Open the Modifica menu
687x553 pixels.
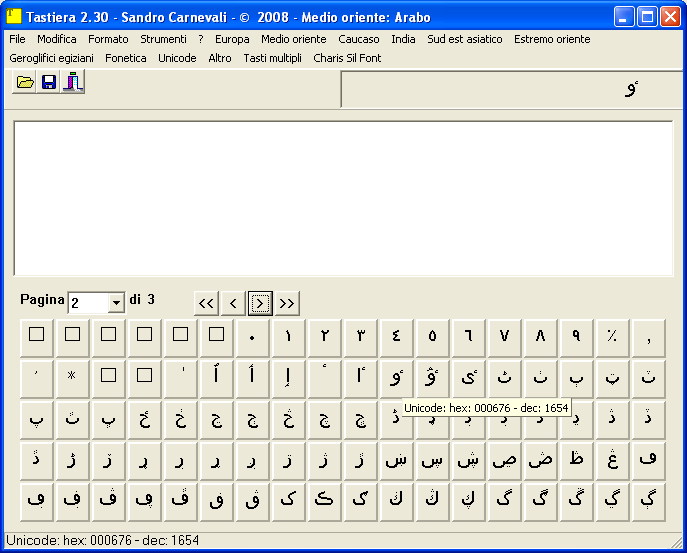(57, 39)
